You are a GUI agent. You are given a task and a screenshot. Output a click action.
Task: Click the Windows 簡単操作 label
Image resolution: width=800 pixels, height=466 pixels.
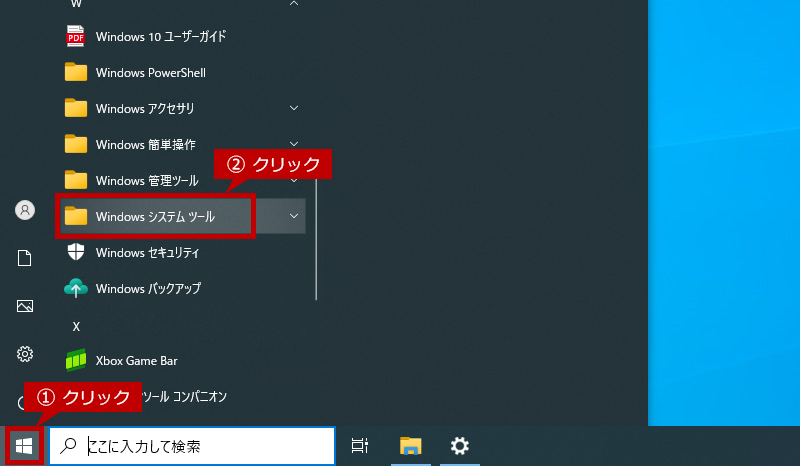point(145,144)
